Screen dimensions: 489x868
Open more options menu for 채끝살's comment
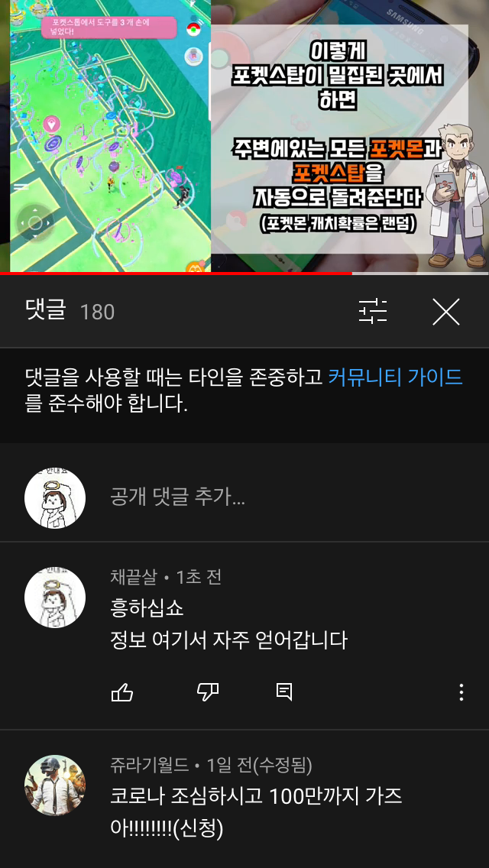pos(461,692)
